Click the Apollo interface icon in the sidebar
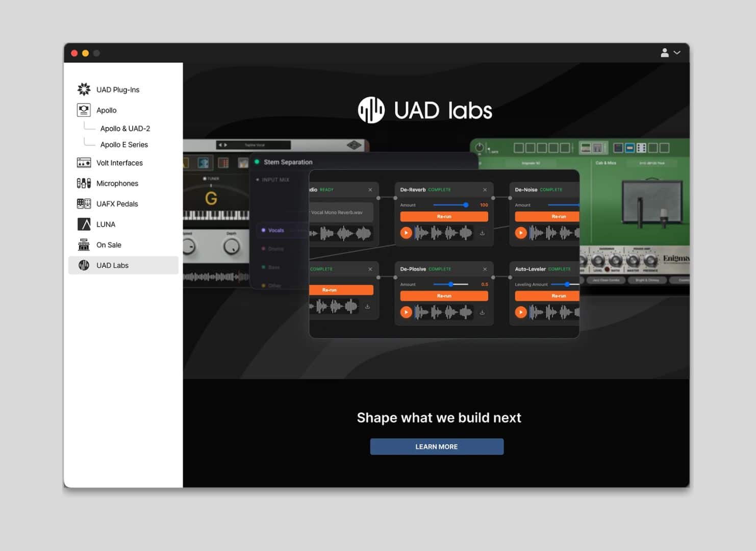 (x=83, y=110)
